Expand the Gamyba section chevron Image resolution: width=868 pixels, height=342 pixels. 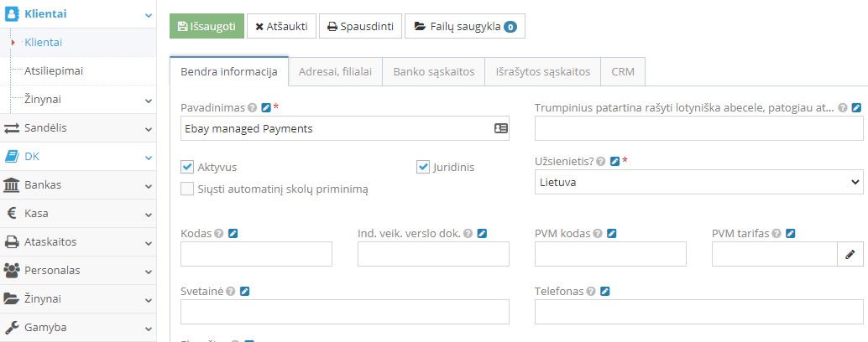pyautogui.click(x=149, y=329)
